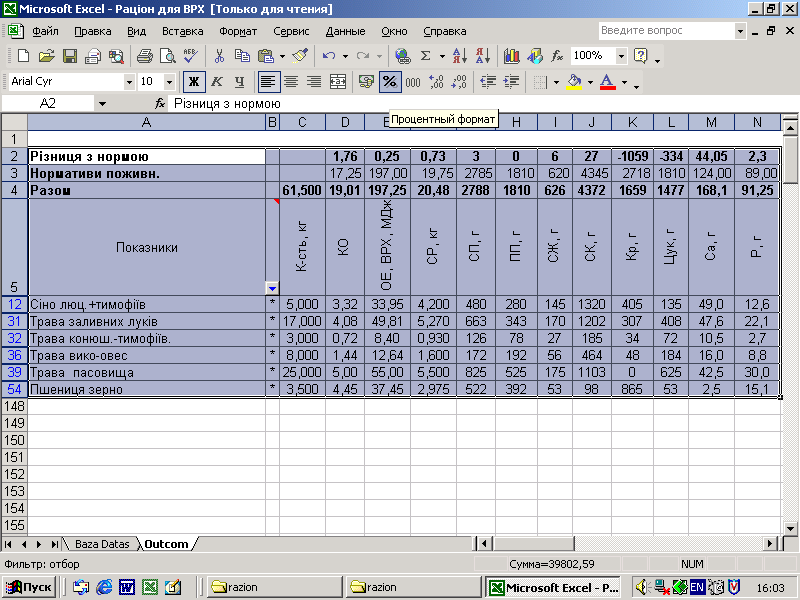Open the Chart Wizard
The image size is (800, 600).
[512, 56]
